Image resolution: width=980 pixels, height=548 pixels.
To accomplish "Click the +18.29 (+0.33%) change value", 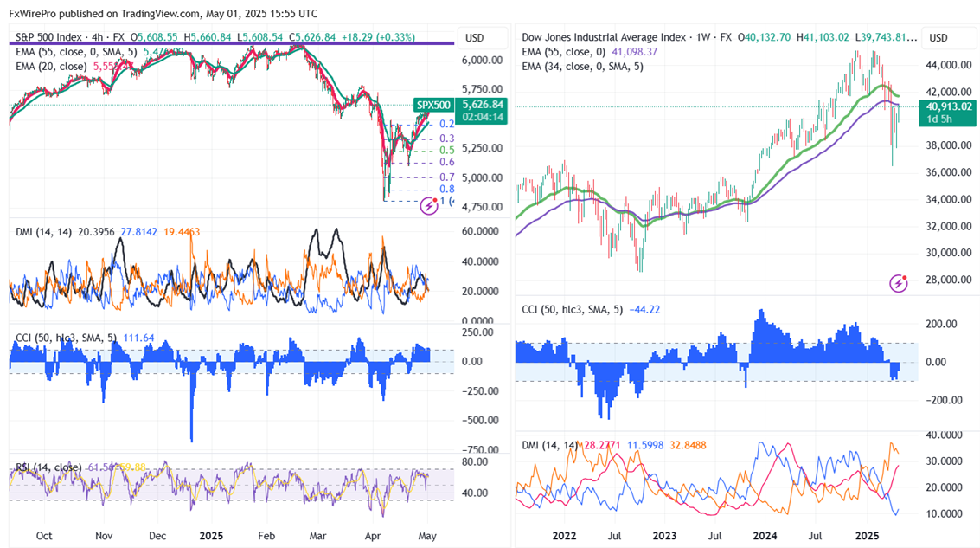I will (x=378, y=37).
